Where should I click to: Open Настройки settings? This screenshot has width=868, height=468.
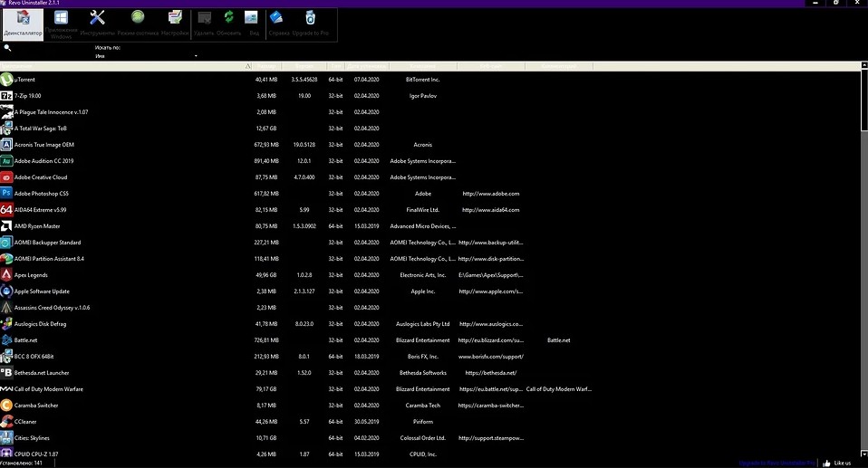pyautogui.click(x=175, y=24)
